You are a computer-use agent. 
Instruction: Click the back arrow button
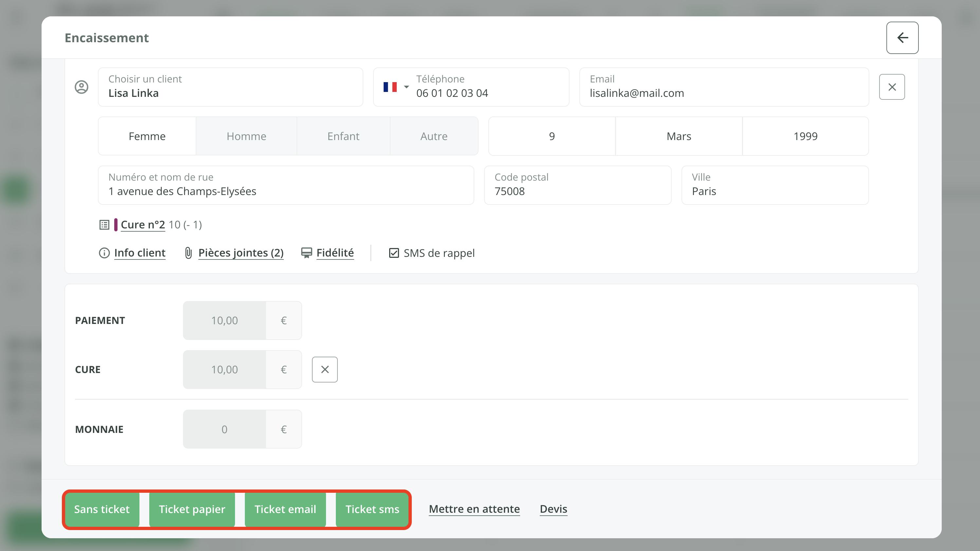pos(902,38)
